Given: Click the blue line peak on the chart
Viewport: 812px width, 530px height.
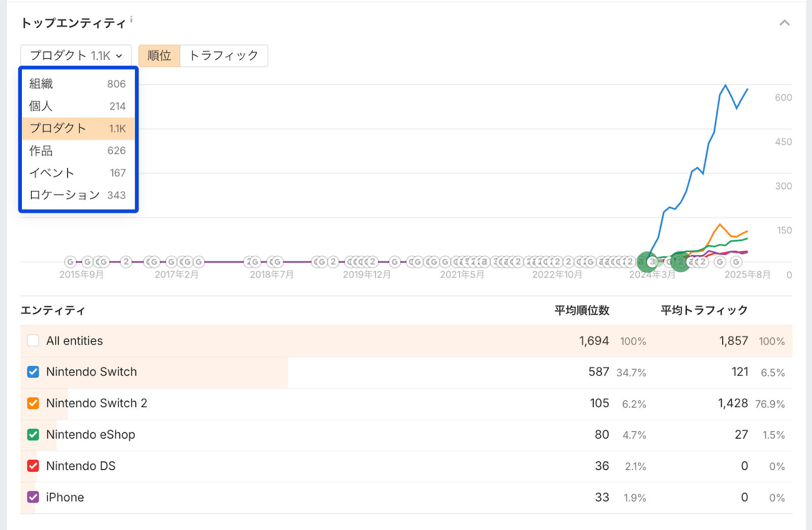Looking at the screenshot, I should (x=725, y=85).
